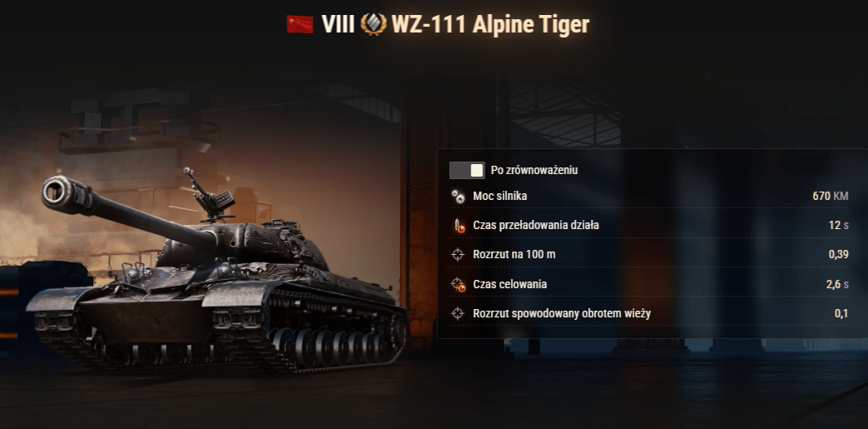Click the premium tank laurel badge icon
Screen dimensions: 868x429
[373, 25]
